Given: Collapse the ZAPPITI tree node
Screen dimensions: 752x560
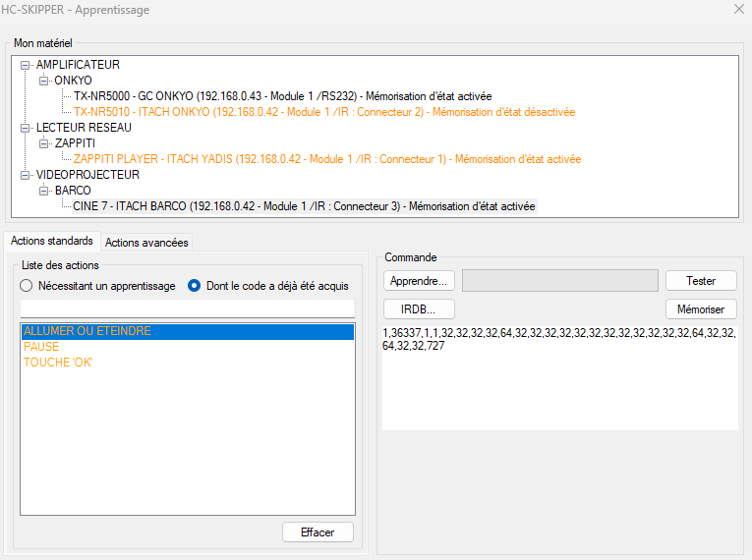Looking at the screenshot, I should click(x=43, y=143).
